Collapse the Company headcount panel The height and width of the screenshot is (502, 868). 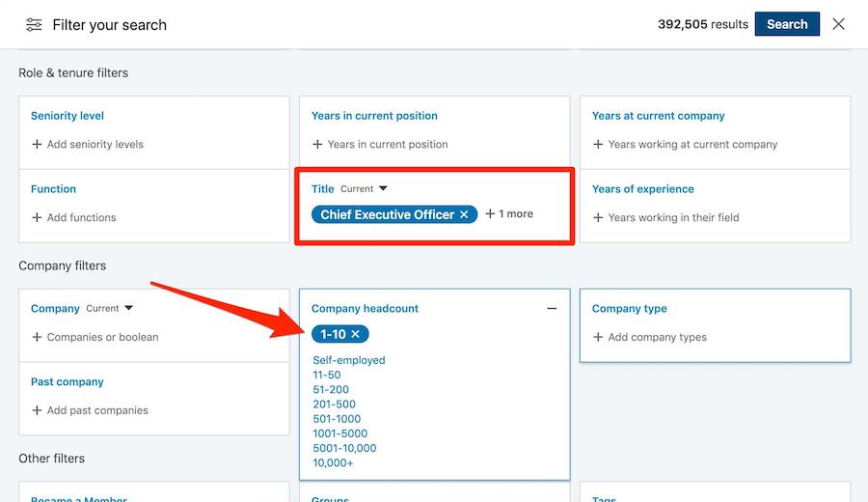(x=552, y=308)
